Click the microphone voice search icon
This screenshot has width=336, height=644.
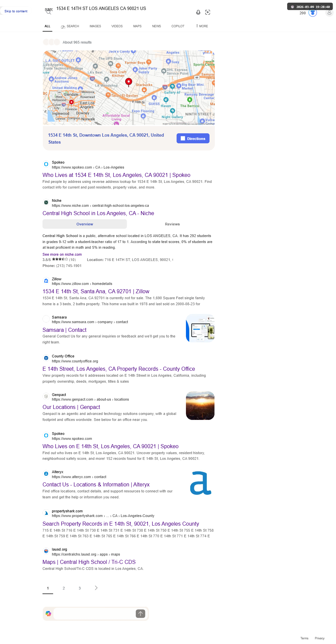pos(198,12)
